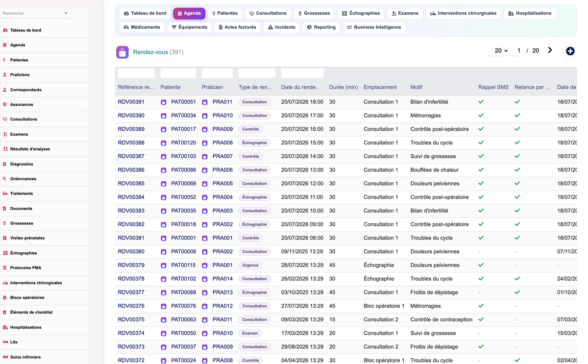Click Examens microscope icon in sidebar
Screen dimensions: 588x364
5,134
